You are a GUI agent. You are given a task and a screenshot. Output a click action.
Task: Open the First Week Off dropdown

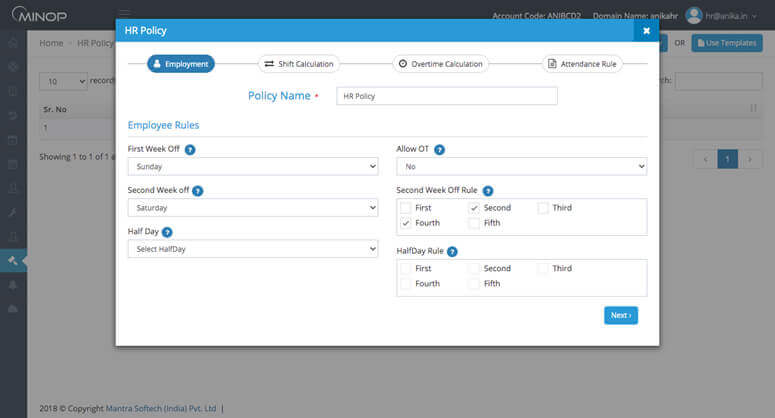(252, 167)
